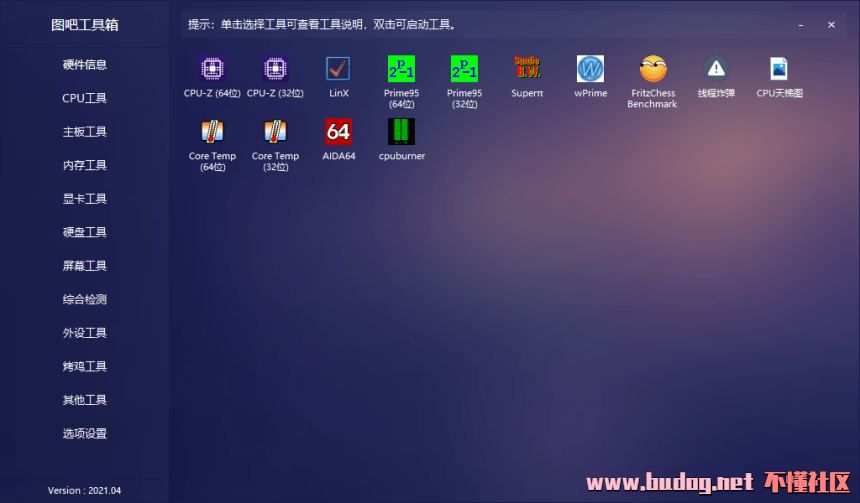The image size is (860, 503).
Task: Click the 线程炸弹 warning icon
Action: [716, 69]
